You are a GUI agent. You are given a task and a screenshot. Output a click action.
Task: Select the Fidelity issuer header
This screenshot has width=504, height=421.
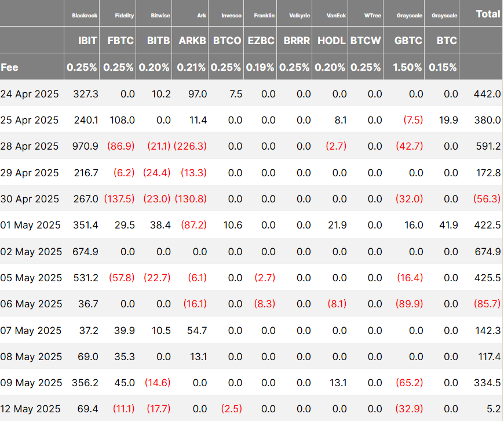coord(124,16)
